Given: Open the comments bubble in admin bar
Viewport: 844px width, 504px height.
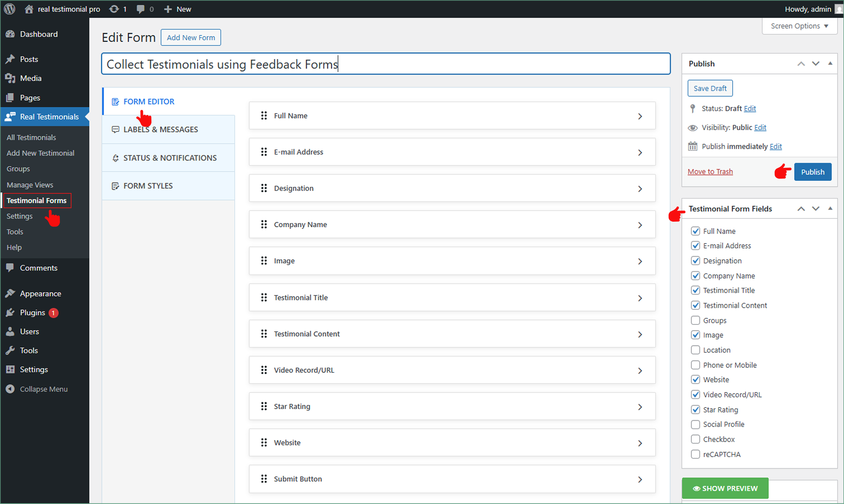Looking at the screenshot, I should [140, 9].
